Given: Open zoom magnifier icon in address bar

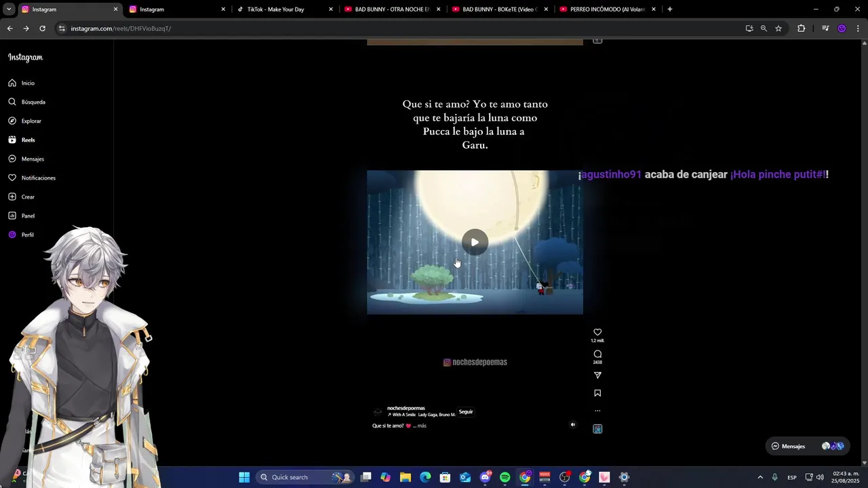Looking at the screenshot, I should click(764, 28).
